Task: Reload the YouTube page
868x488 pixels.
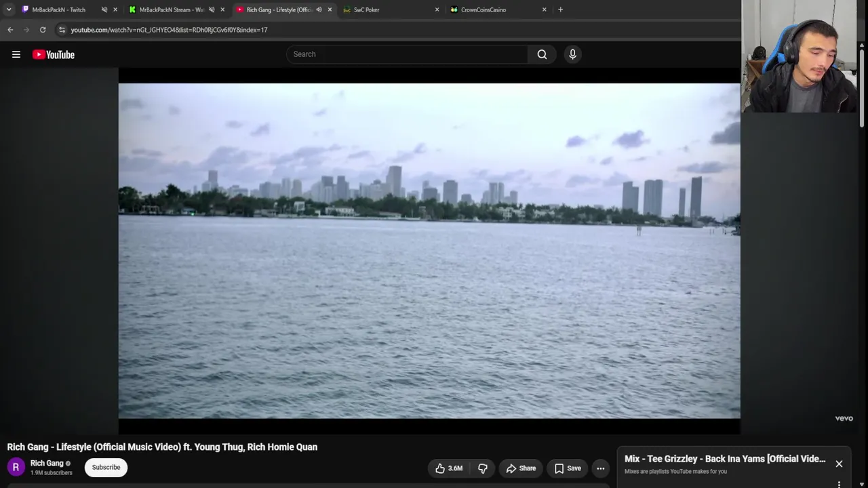Action: coord(43,30)
